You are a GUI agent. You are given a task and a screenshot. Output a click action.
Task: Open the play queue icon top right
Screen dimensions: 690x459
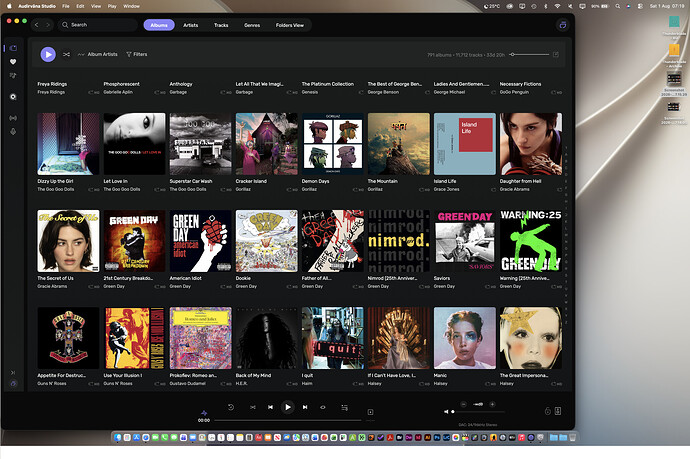coord(563,25)
